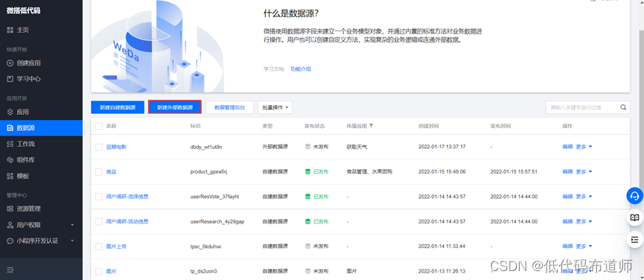Click the floating list menu icon
The image size is (644, 280).
pos(634,239)
